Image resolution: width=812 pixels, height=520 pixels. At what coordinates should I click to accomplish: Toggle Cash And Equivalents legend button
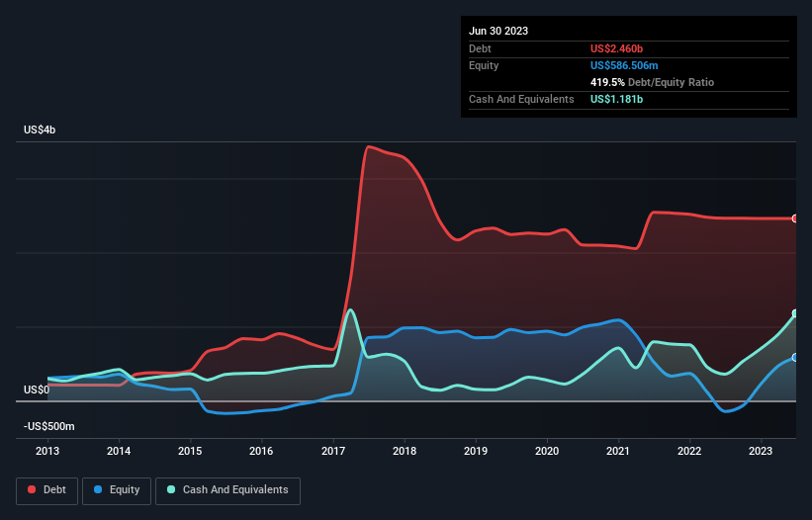coord(227,490)
